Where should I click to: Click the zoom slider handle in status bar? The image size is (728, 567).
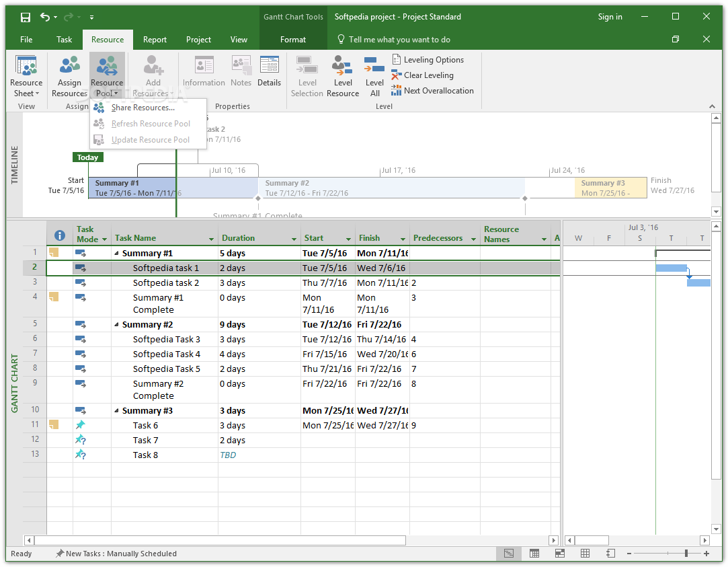tap(686, 554)
